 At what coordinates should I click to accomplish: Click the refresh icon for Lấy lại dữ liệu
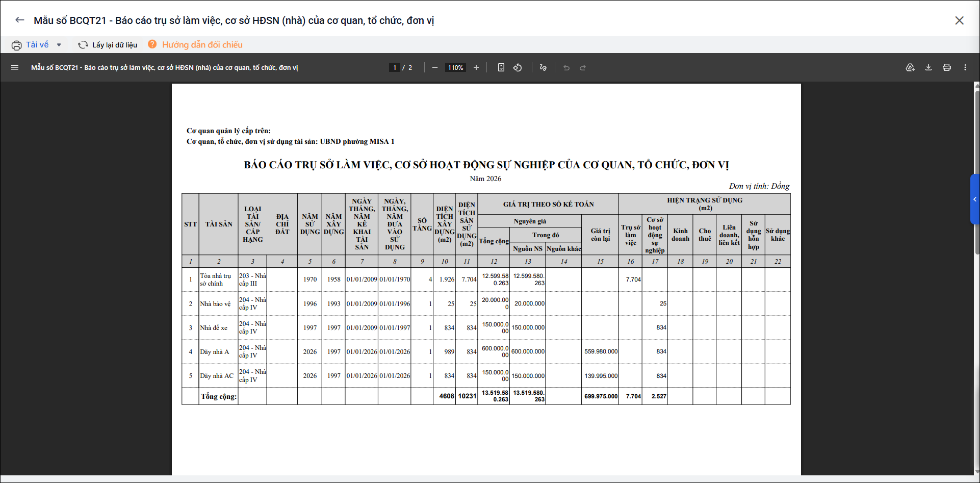tap(83, 45)
